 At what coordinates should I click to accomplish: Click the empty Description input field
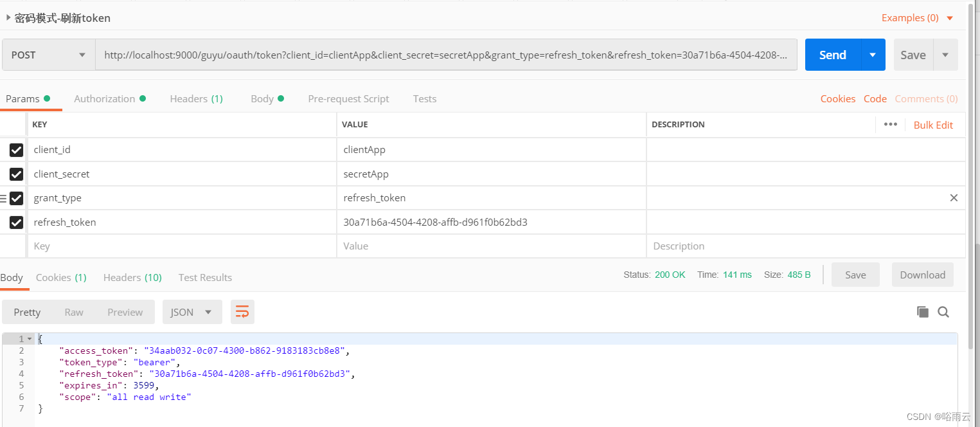pyautogui.click(x=806, y=246)
